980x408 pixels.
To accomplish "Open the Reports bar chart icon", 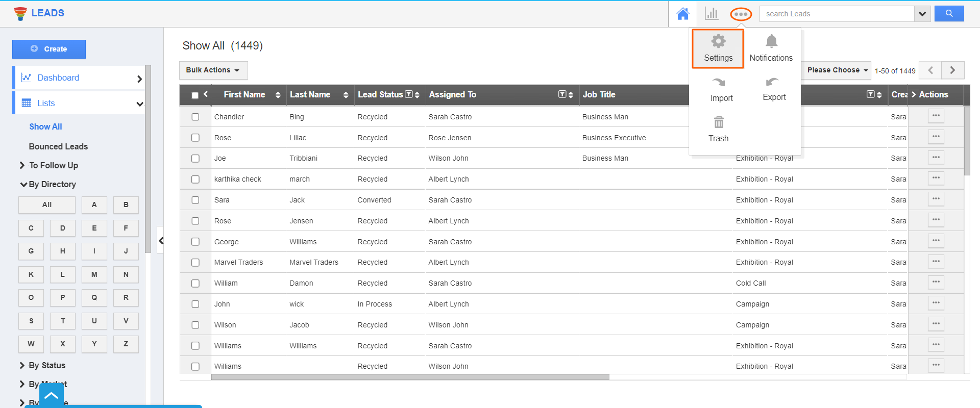I will [711, 14].
